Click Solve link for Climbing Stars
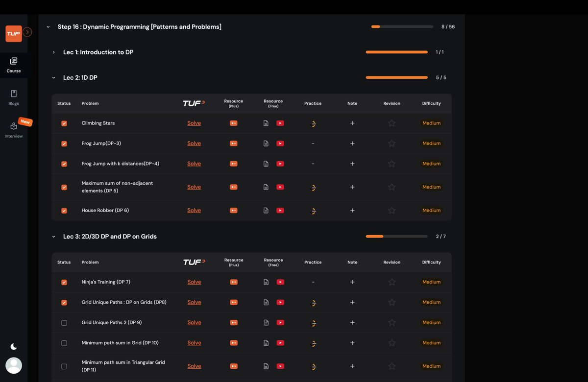 [x=194, y=123]
